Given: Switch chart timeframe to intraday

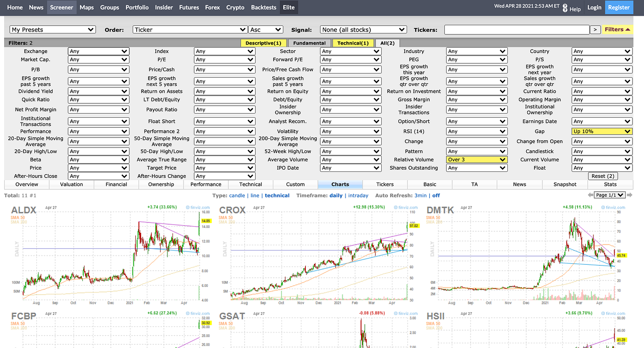Looking at the screenshot, I should click(x=358, y=195).
